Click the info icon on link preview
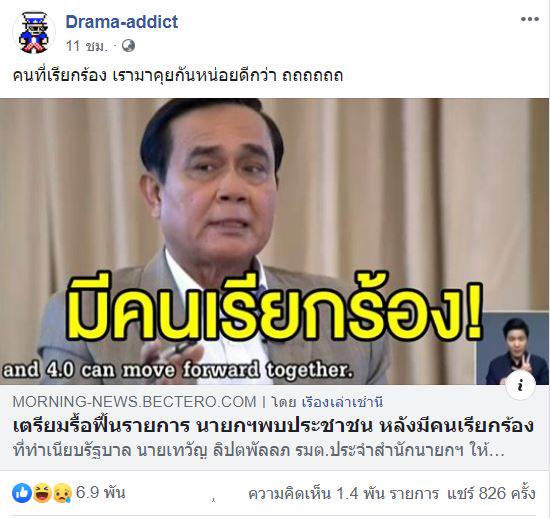The height and width of the screenshot is (518, 550). tap(521, 385)
